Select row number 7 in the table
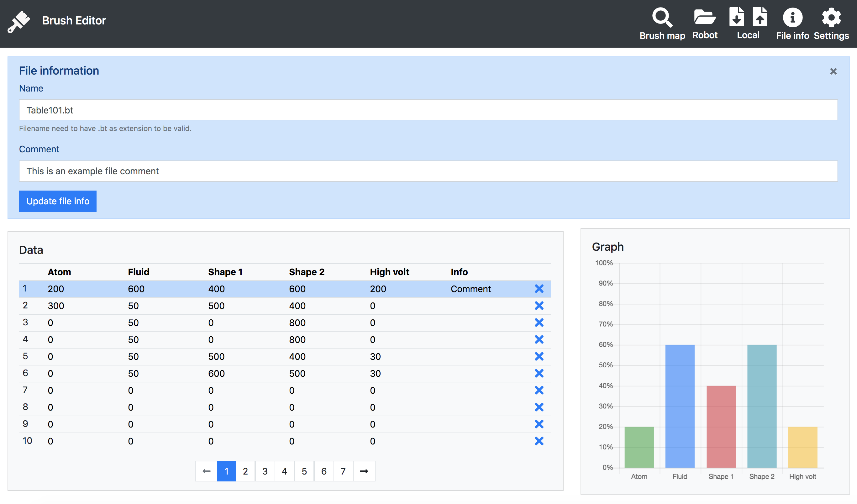This screenshot has width=857, height=504. tap(25, 390)
